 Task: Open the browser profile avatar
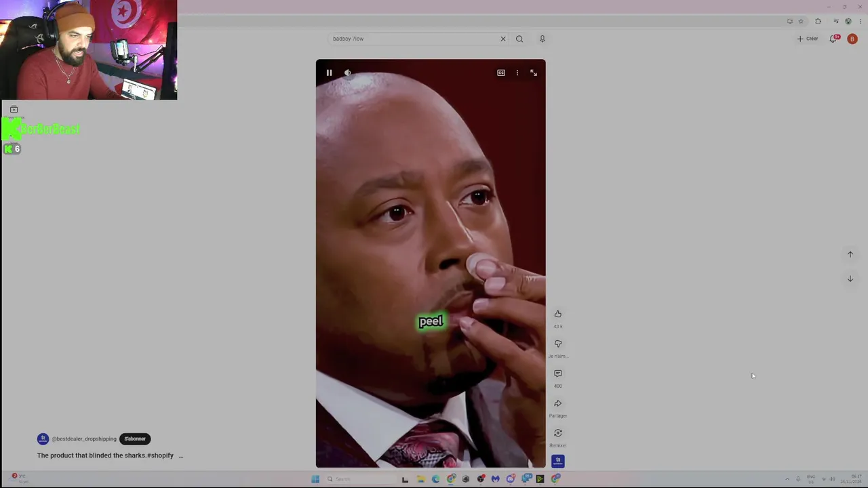point(848,21)
